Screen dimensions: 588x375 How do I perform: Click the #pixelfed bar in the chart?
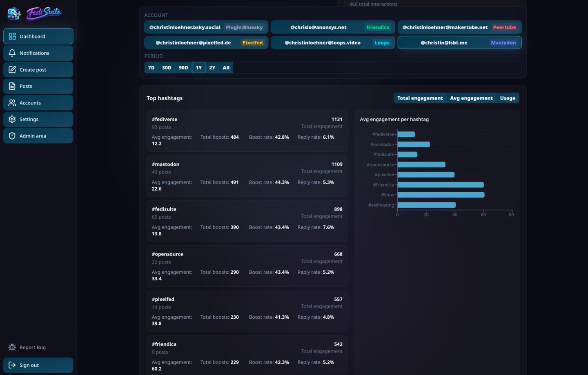[x=426, y=175]
